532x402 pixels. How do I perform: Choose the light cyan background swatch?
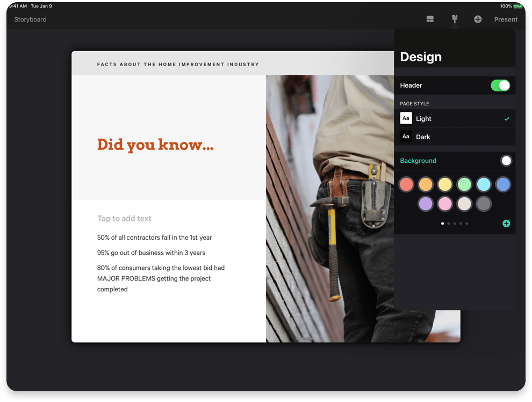pos(484,184)
